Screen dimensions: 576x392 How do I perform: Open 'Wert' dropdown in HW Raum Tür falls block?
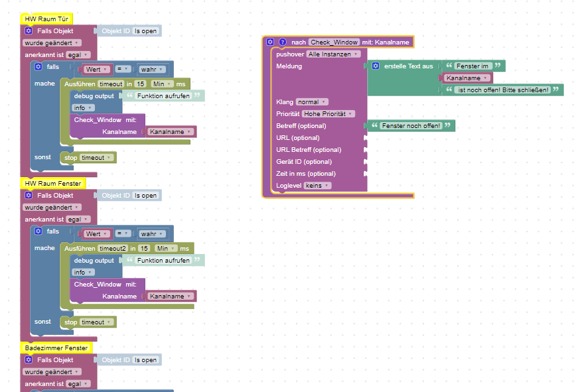click(97, 70)
